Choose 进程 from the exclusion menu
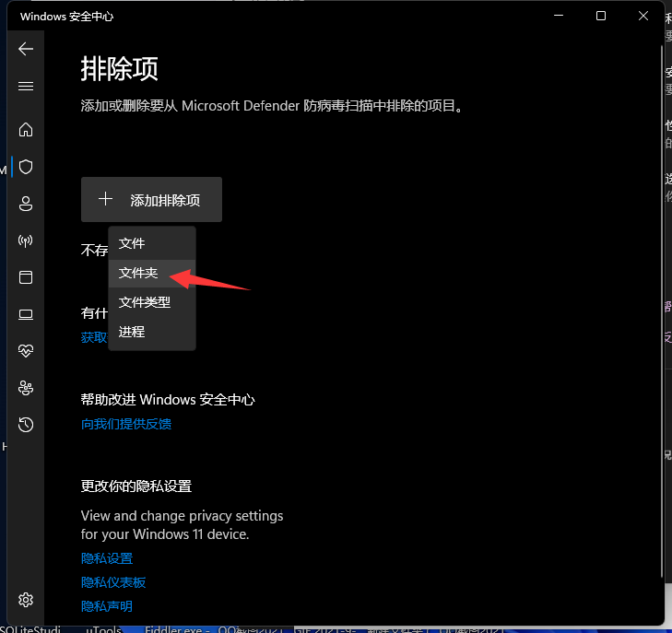The width and height of the screenshot is (672, 633). coord(152,332)
